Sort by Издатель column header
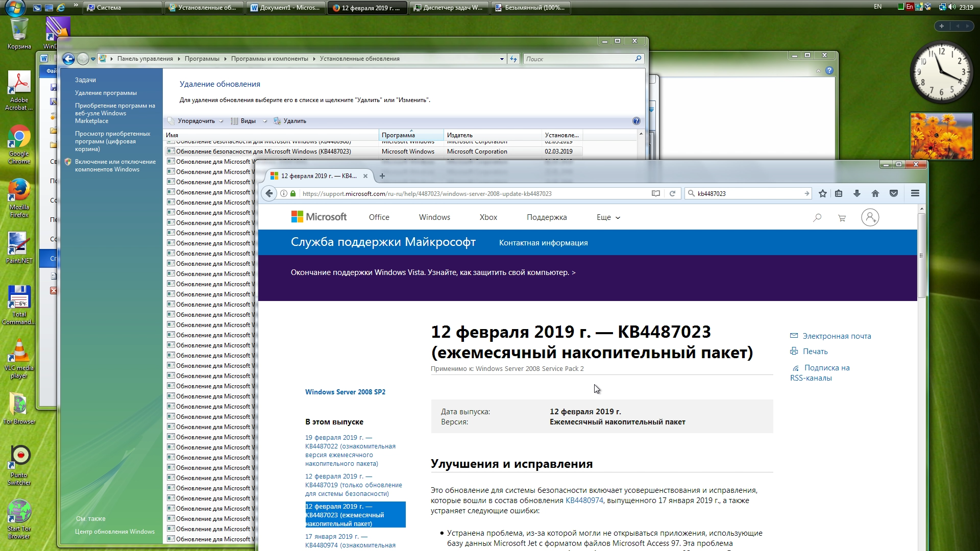This screenshot has height=551, width=980. (x=493, y=135)
